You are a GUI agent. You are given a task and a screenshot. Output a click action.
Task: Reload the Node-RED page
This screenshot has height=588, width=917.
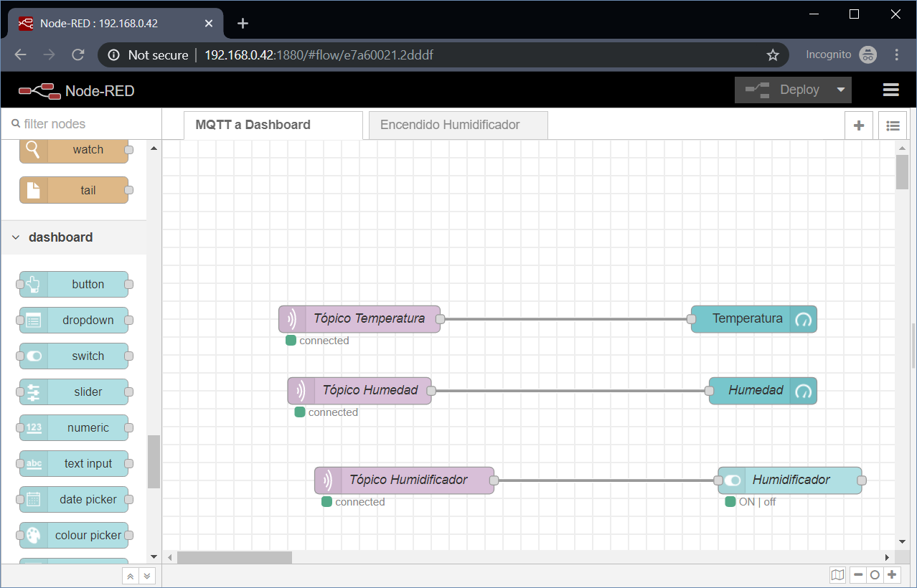pos(78,54)
